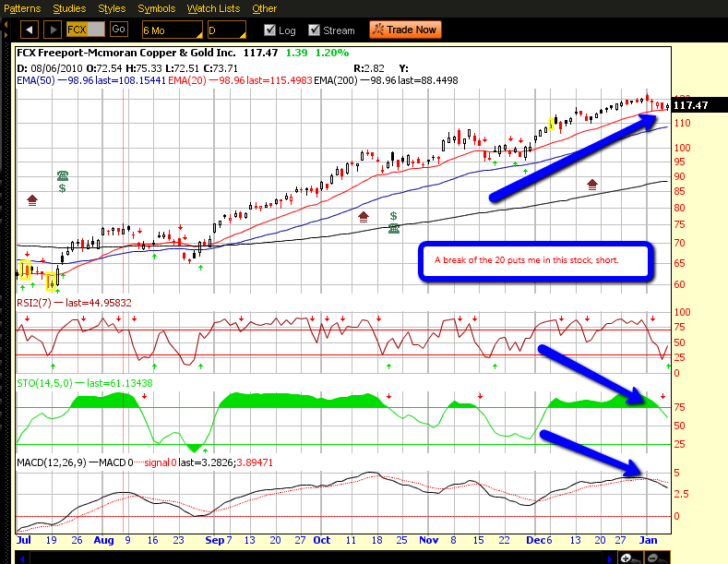The width and height of the screenshot is (728, 564).
Task: Toggle the Log checkbox
Action: pos(269,30)
